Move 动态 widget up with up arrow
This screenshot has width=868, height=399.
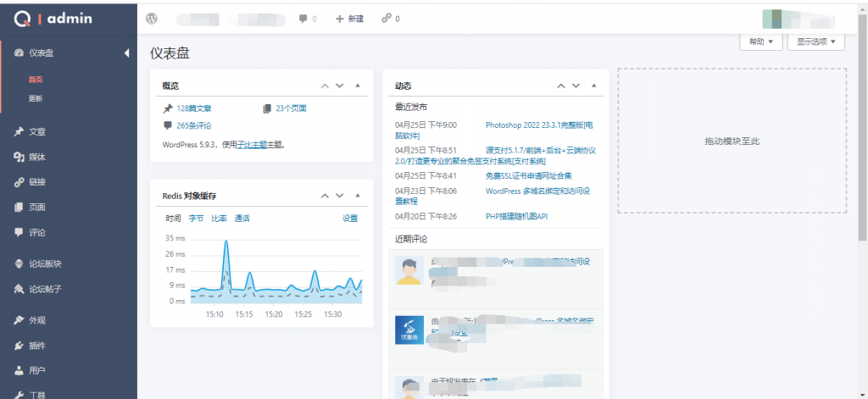(x=561, y=86)
